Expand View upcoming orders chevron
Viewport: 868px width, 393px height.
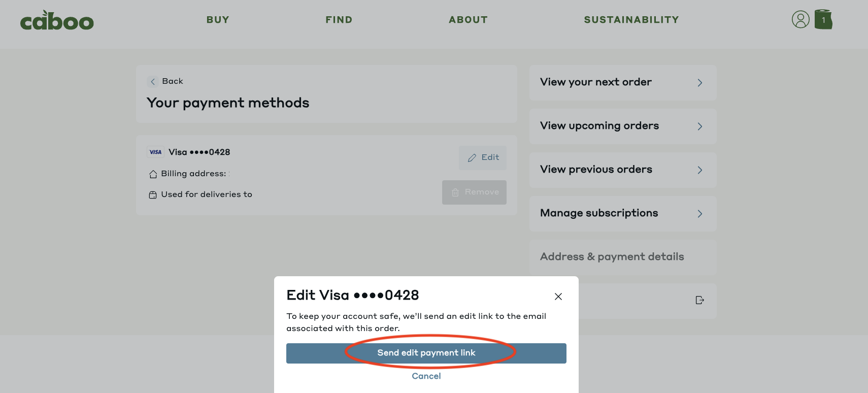(700, 126)
